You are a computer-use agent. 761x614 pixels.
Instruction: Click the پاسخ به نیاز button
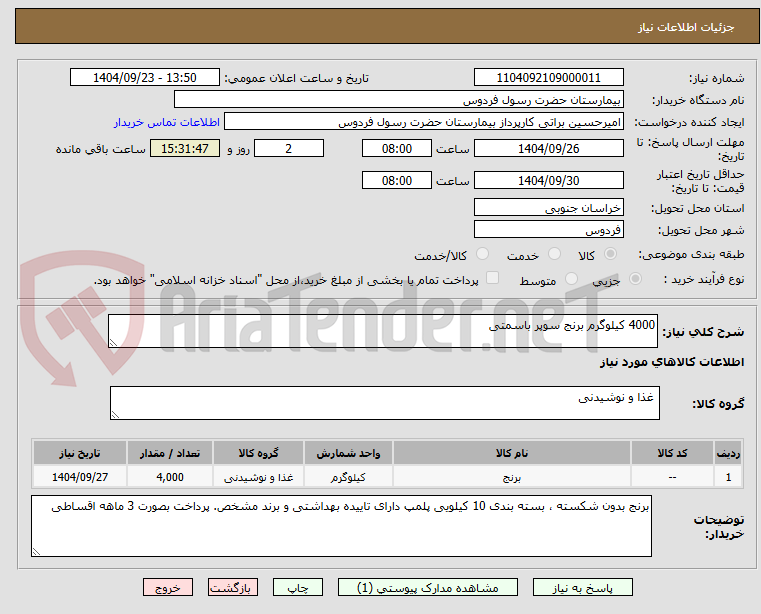(x=582, y=587)
